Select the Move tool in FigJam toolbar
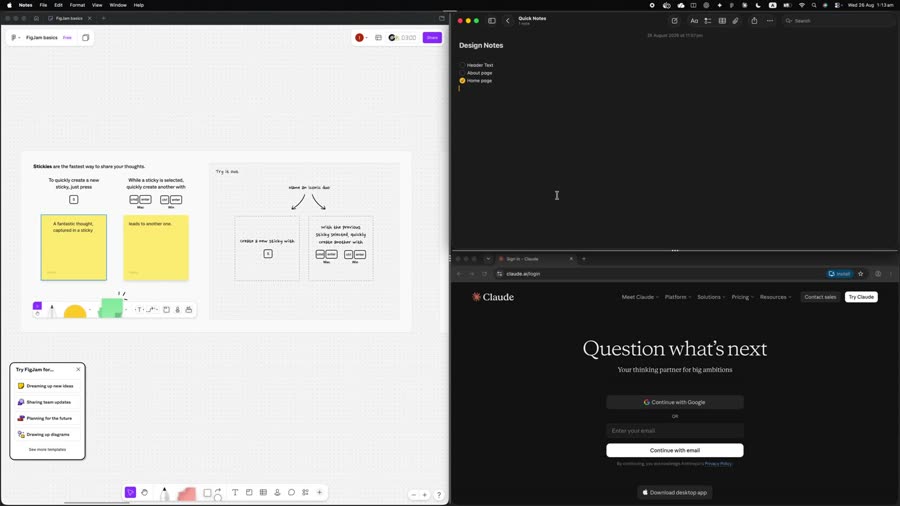This screenshot has width=900, height=506. [x=130, y=492]
